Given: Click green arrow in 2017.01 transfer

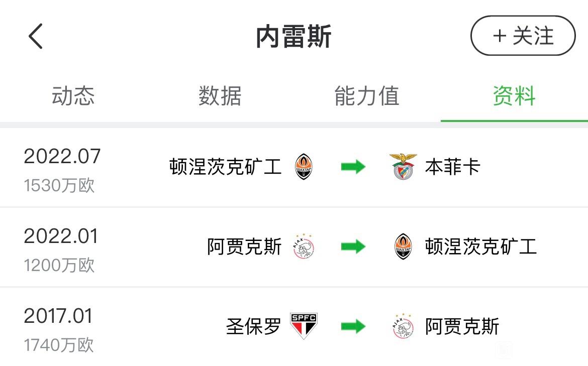Looking at the screenshot, I should pyautogui.click(x=353, y=326).
